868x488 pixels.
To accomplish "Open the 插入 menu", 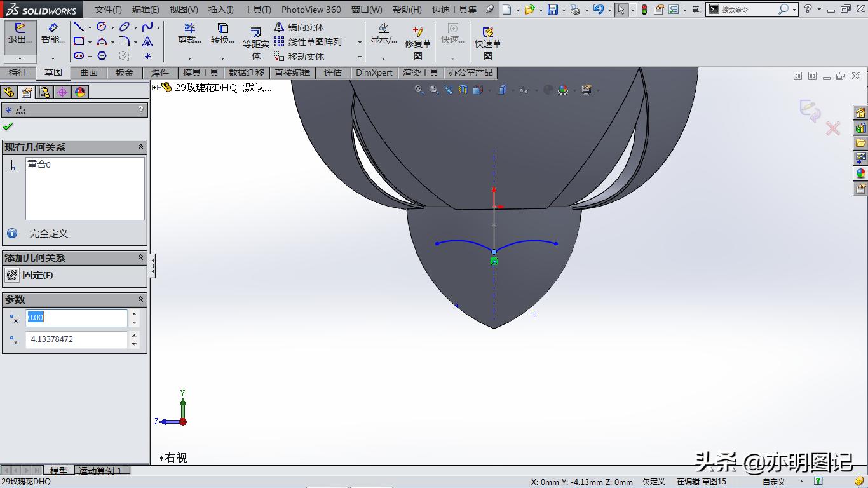I will pos(220,10).
